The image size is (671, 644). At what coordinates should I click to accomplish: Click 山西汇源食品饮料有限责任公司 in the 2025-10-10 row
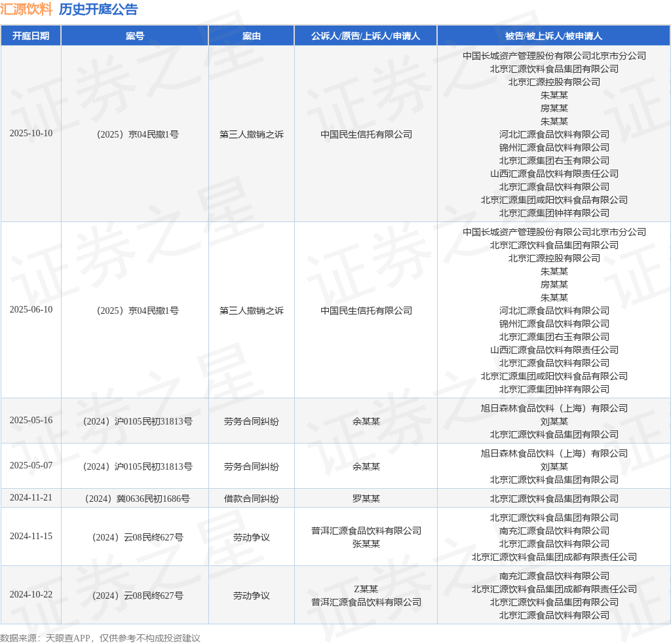tap(554, 174)
